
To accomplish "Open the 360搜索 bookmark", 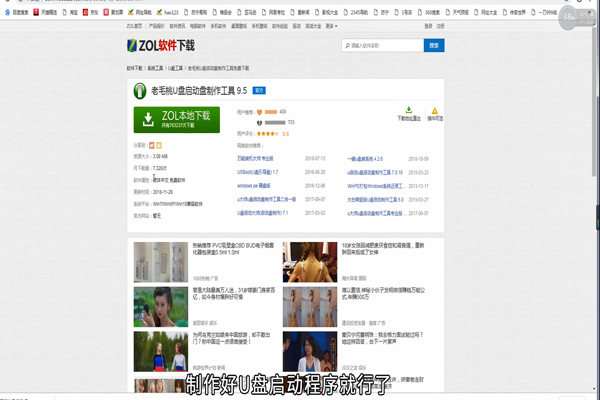I will pos(429,12).
